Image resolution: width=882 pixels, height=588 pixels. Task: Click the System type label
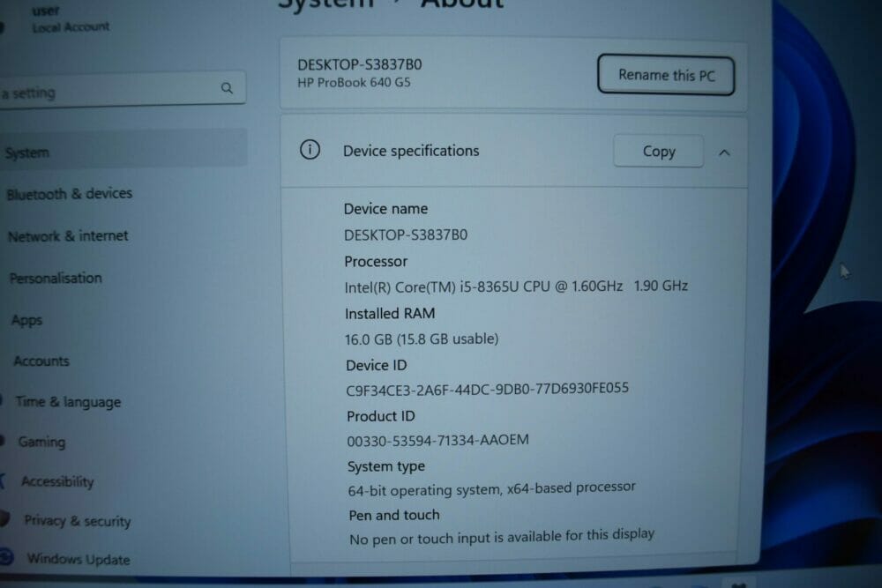coord(386,466)
